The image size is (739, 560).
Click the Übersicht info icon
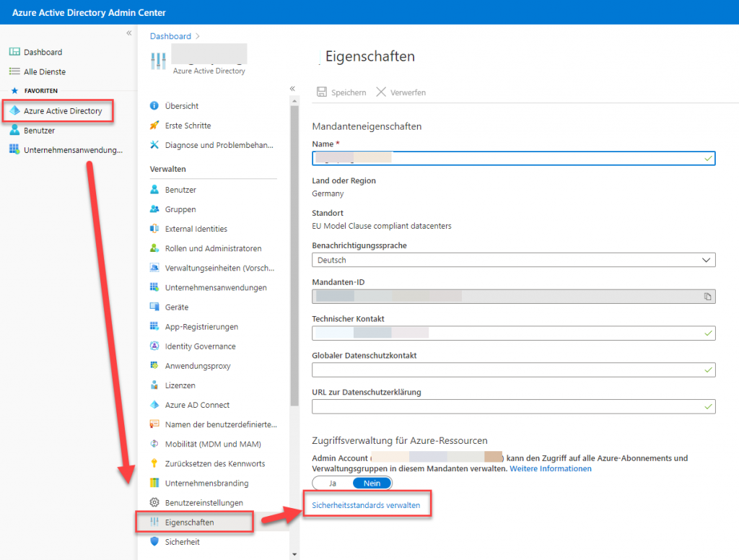154,105
